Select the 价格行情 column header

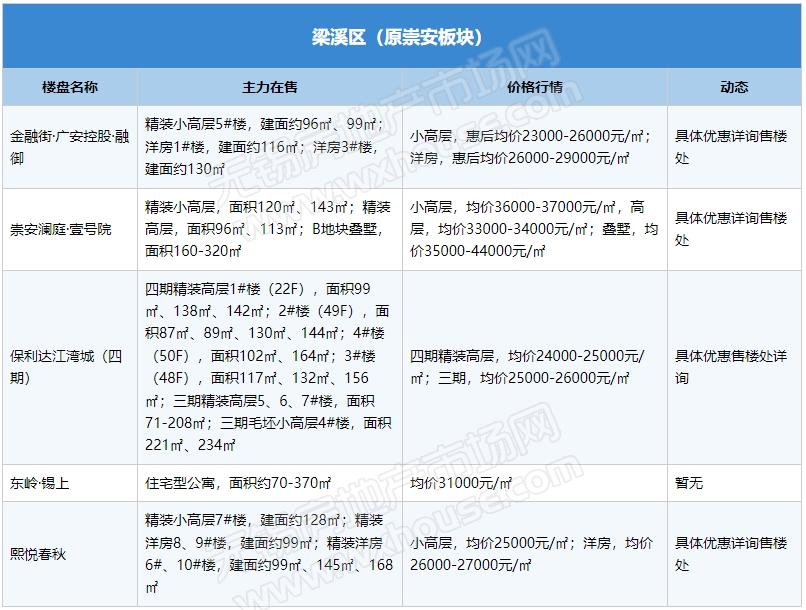click(535, 87)
